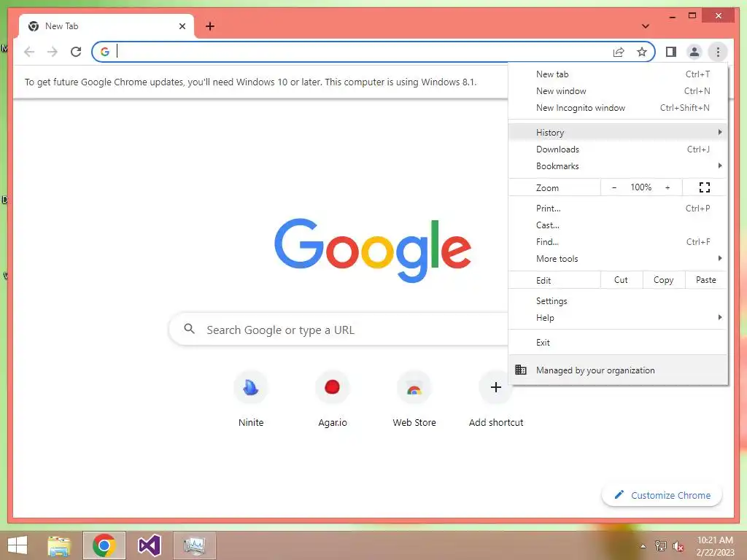Show hidden tray icons arrow

[x=643, y=546]
